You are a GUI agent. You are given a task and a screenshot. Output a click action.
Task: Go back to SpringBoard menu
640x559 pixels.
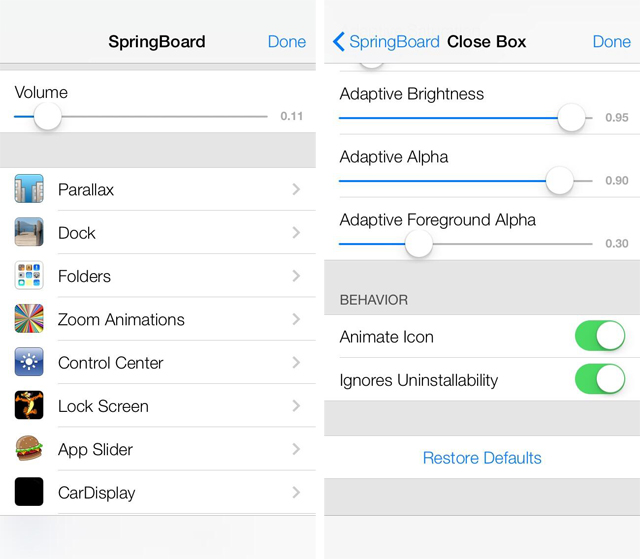pos(386,42)
